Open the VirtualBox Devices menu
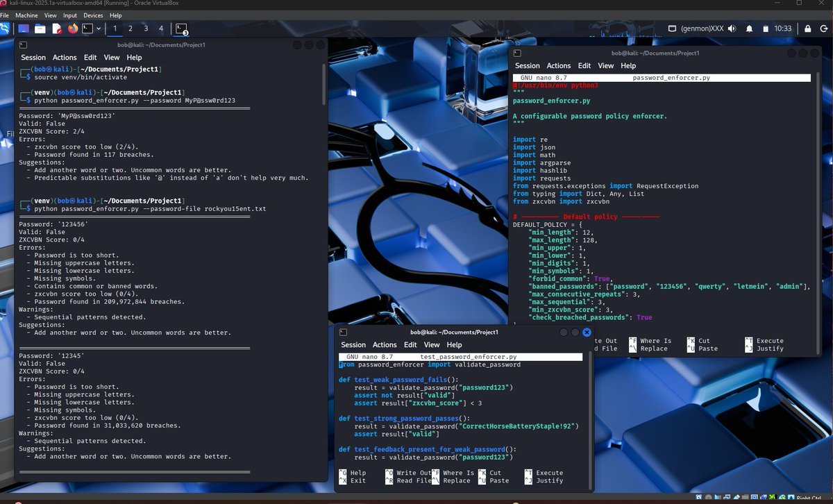833x504 pixels. pos(93,15)
